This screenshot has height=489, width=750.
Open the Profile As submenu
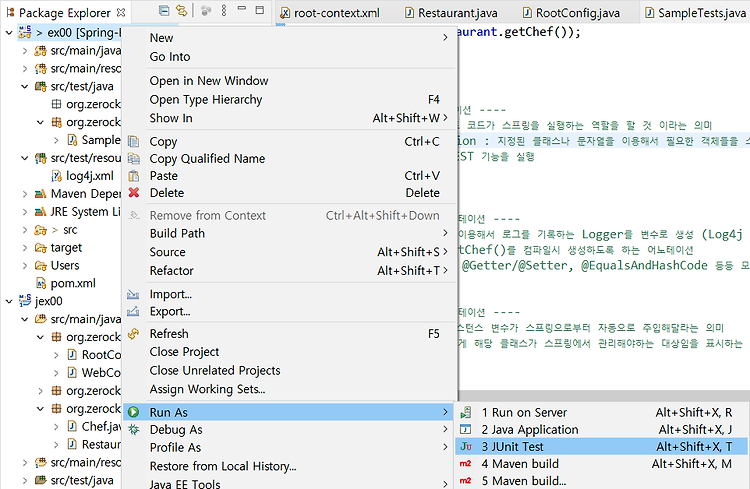click(290, 447)
